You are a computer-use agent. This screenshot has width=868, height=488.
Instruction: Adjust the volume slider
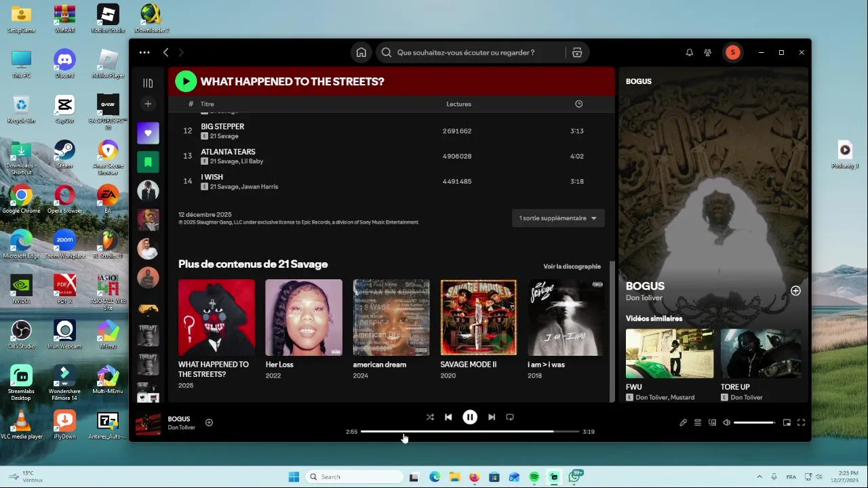click(x=755, y=422)
